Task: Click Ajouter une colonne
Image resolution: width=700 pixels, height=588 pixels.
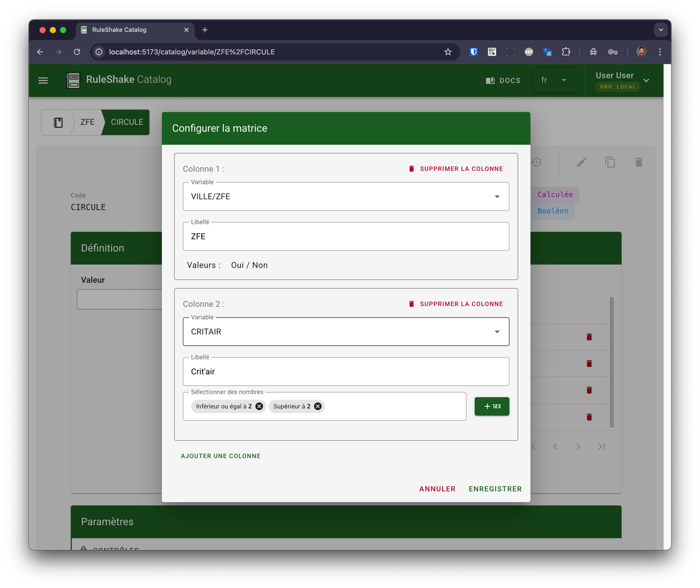Action: click(x=221, y=456)
